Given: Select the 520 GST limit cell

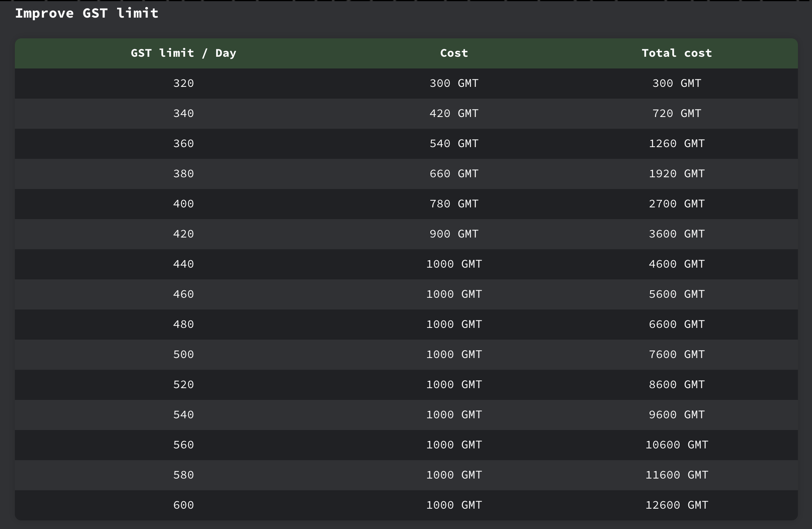Looking at the screenshot, I should point(183,385).
